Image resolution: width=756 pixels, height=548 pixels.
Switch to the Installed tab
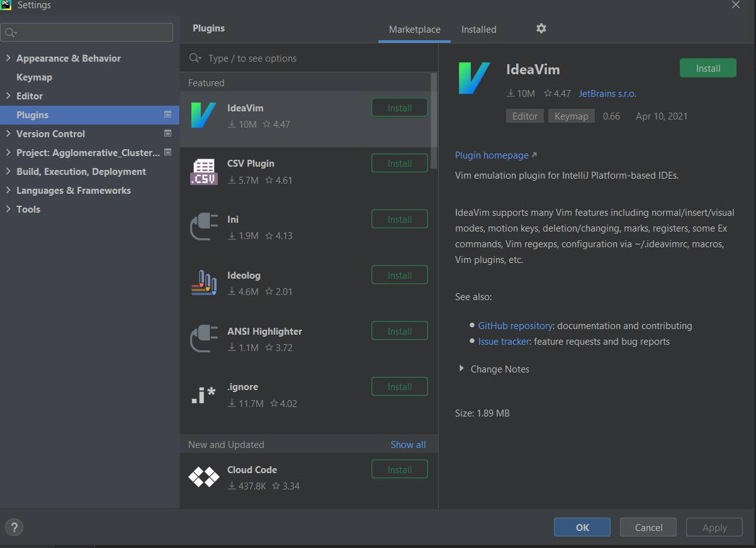(478, 30)
